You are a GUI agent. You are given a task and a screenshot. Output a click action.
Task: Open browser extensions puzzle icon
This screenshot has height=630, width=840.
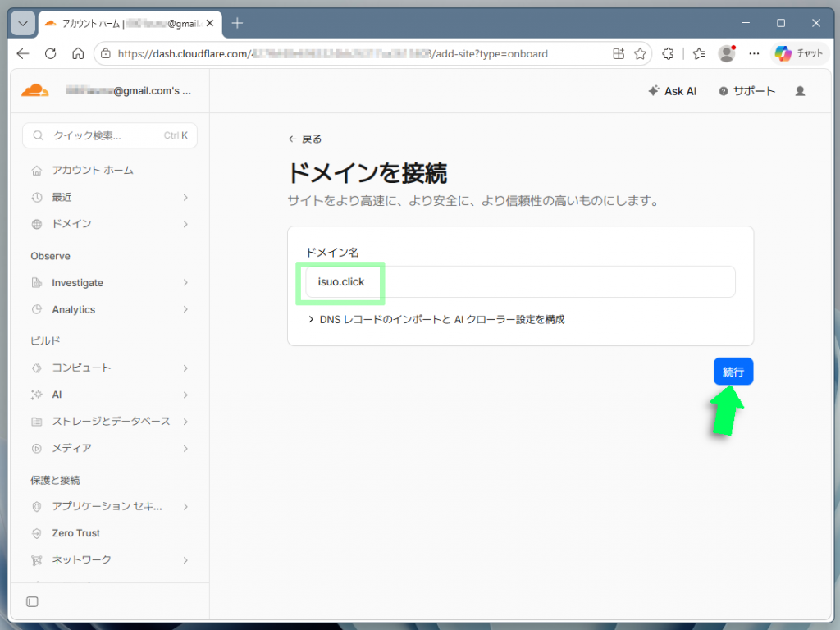[668, 53]
